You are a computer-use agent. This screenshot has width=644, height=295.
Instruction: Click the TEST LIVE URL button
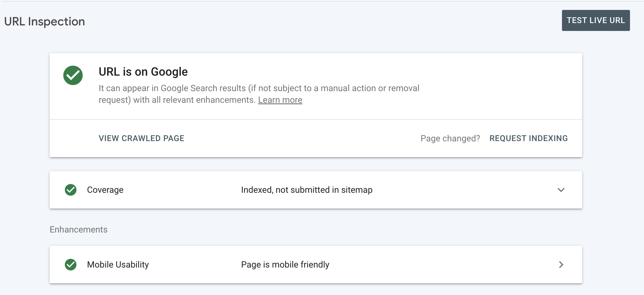[596, 20]
